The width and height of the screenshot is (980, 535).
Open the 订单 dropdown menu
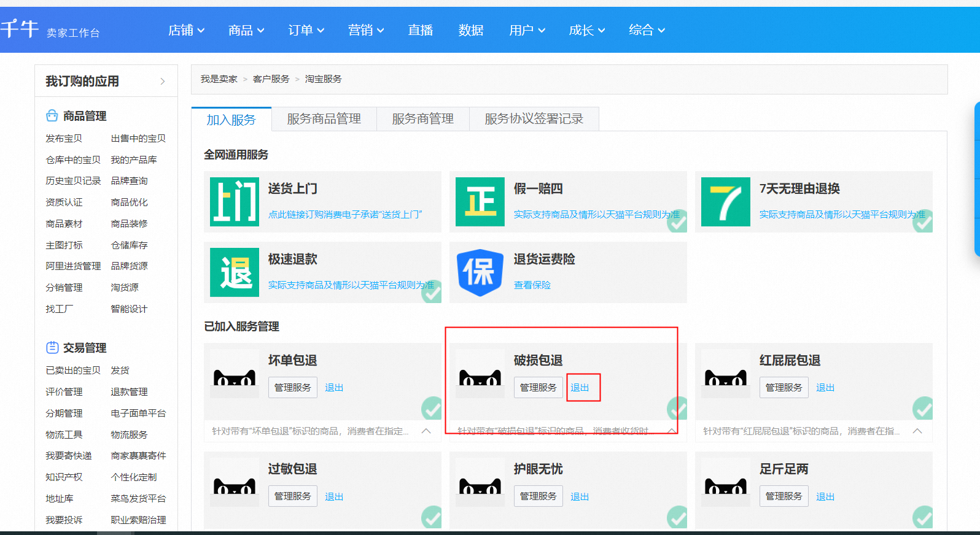pos(306,30)
